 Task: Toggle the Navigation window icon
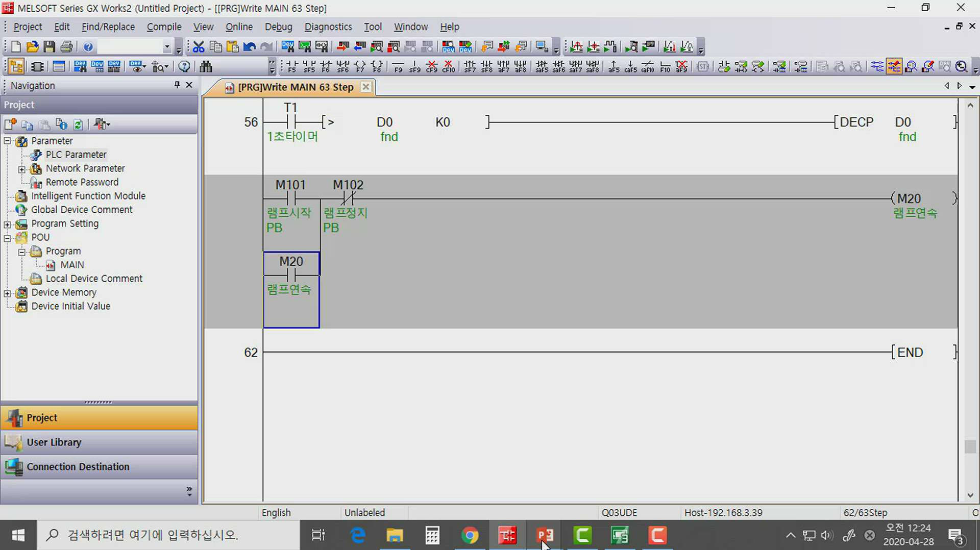tap(16, 67)
